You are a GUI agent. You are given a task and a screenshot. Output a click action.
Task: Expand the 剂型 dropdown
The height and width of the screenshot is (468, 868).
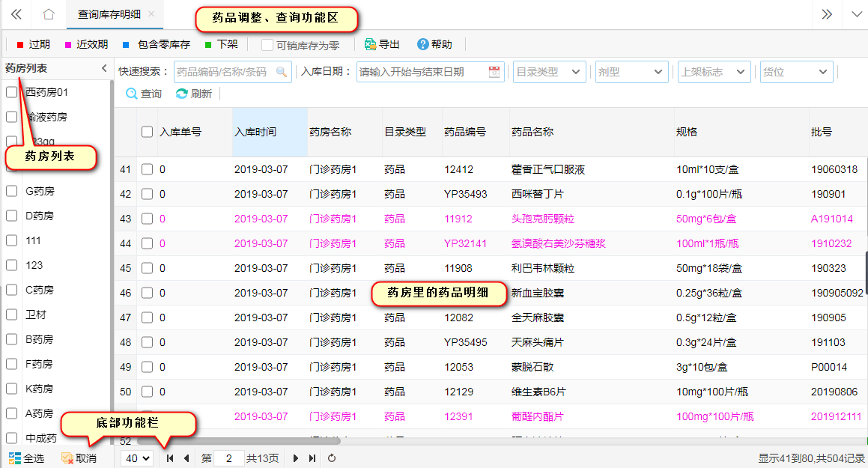coord(631,72)
